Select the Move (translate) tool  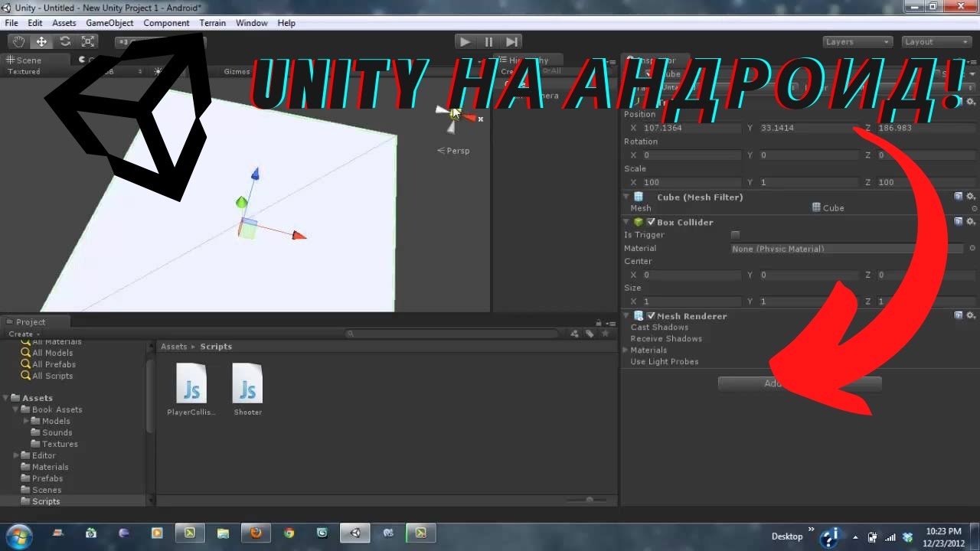41,41
